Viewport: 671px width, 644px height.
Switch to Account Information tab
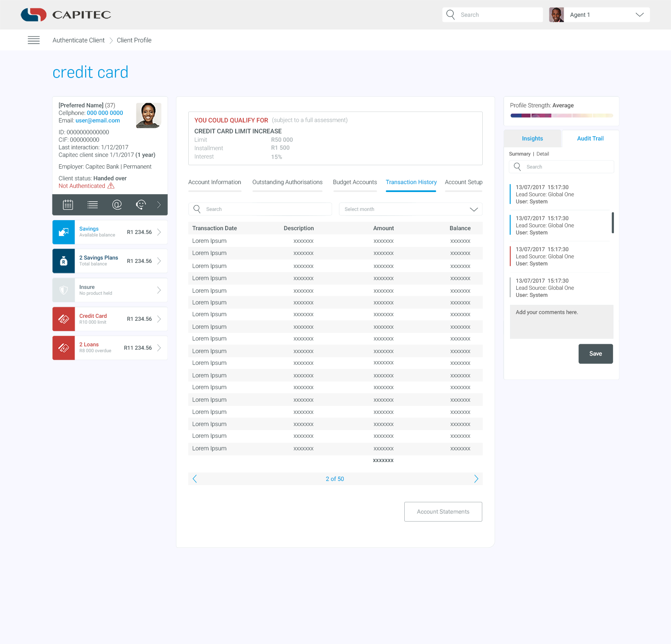[215, 182]
